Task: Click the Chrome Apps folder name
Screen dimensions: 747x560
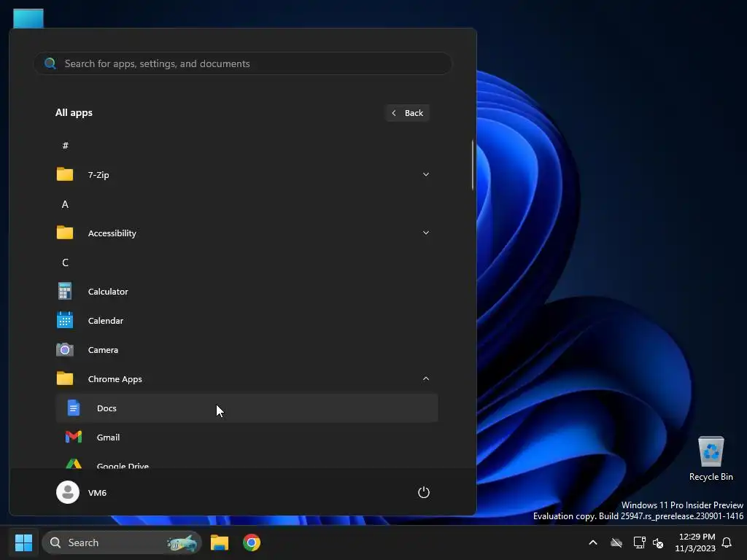Action: (x=115, y=379)
